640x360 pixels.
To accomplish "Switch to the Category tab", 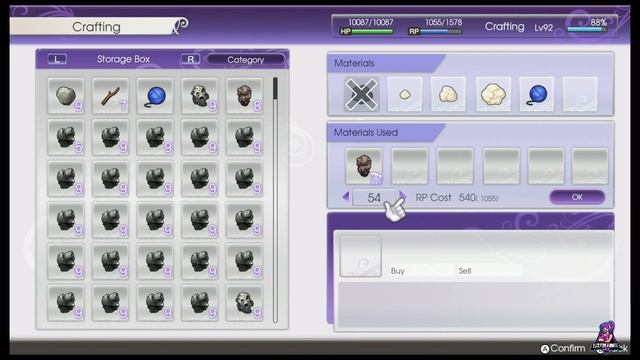I will pos(246,60).
